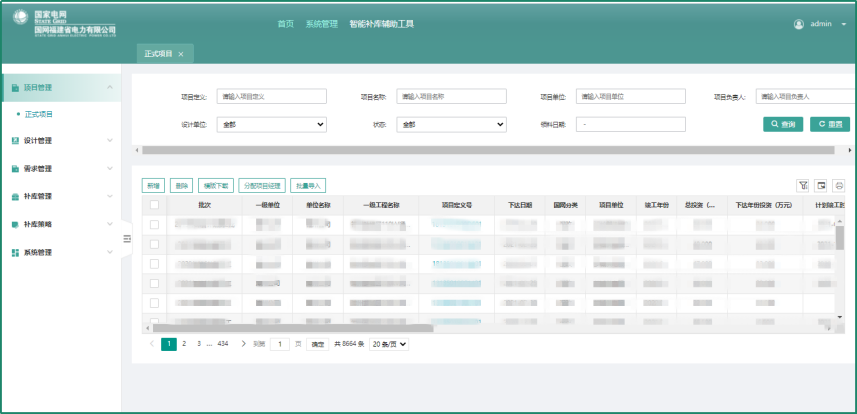Go to next page using the arrow
The height and width of the screenshot is (414, 857).
(x=243, y=343)
